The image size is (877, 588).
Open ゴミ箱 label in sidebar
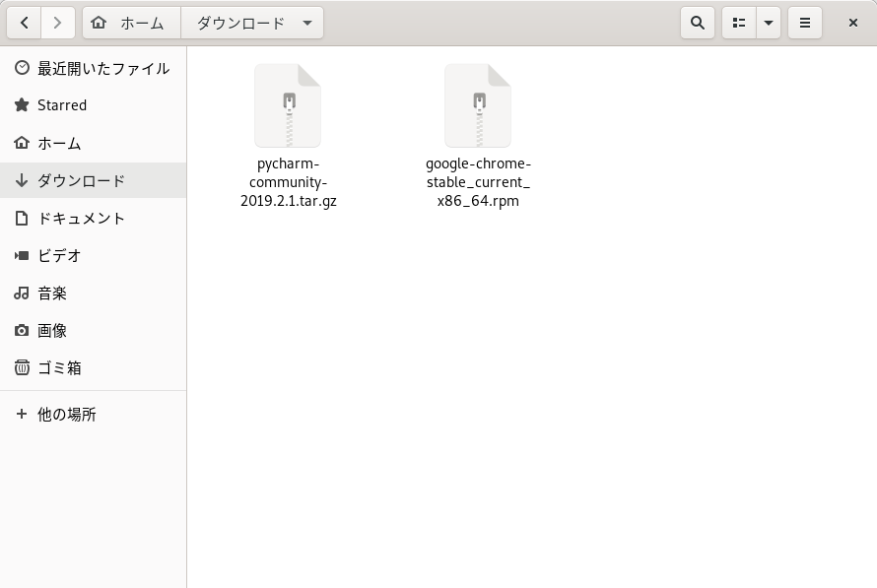click(59, 367)
